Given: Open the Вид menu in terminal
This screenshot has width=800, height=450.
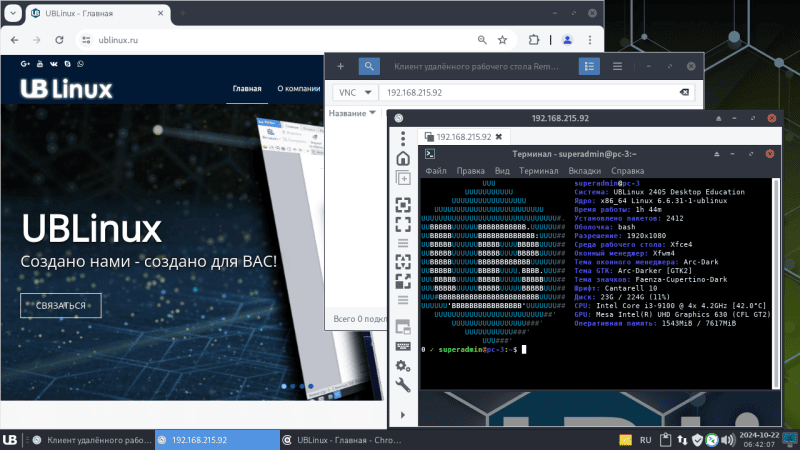Looking at the screenshot, I should click(x=502, y=171).
